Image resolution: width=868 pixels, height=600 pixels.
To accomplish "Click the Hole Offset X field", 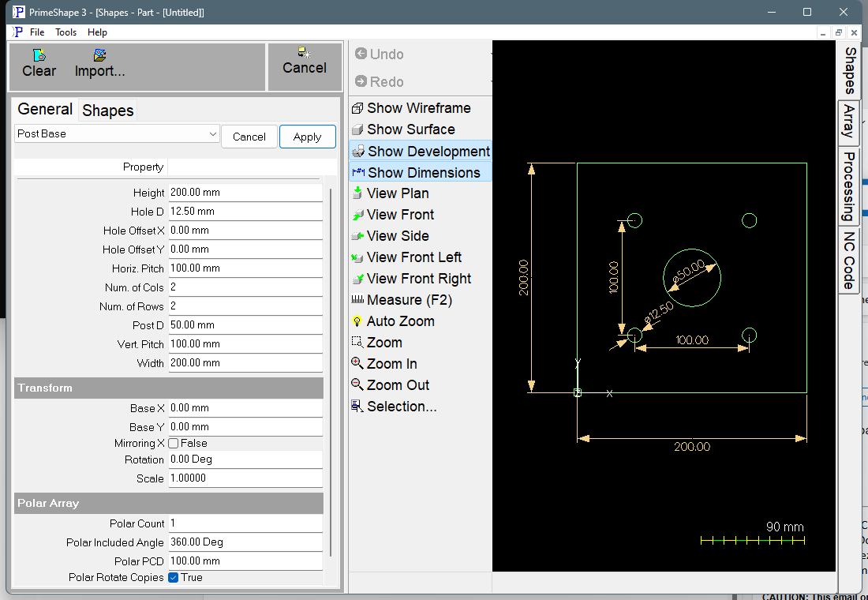I will pos(245,230).
